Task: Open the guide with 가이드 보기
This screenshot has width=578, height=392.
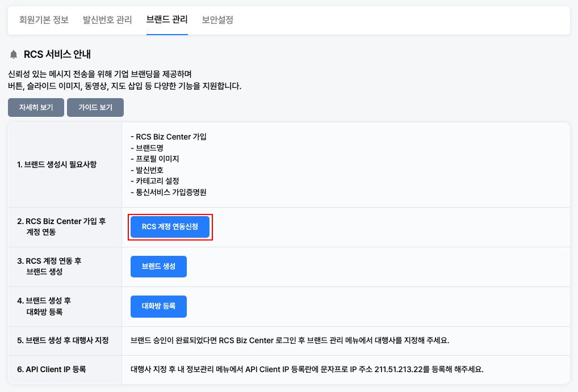Action: (x=95, y=107)
